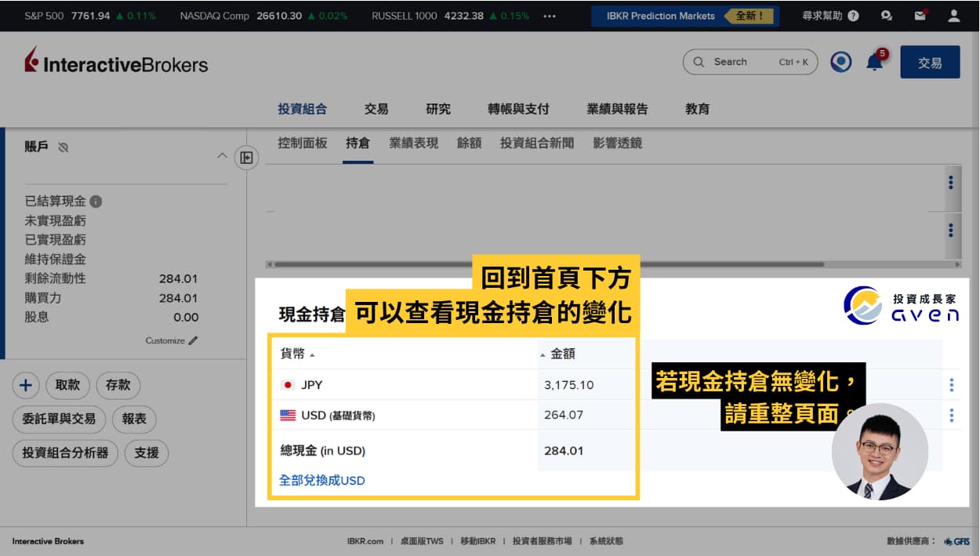Open 系統狀態 footer link
The width and height of the screenshot is (980, 556).
(606, 541)
